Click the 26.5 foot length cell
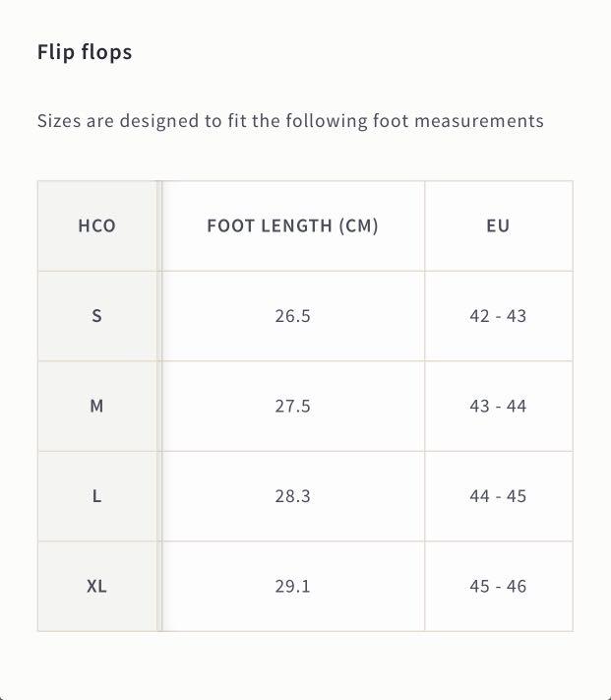Viewport: 611px width, 700px height. click(292, 316)
